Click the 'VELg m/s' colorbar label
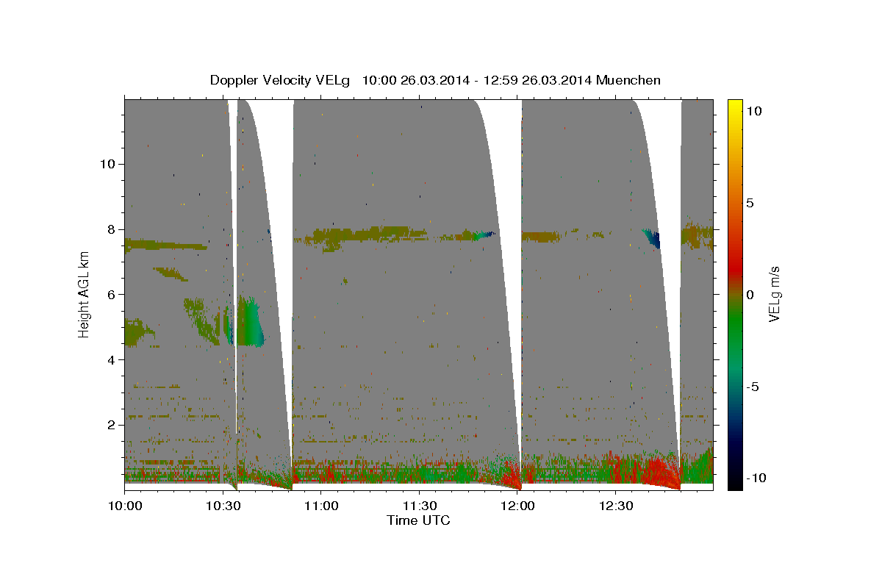Viewport: 882px width, 588px height. click(x=774, y=294)
